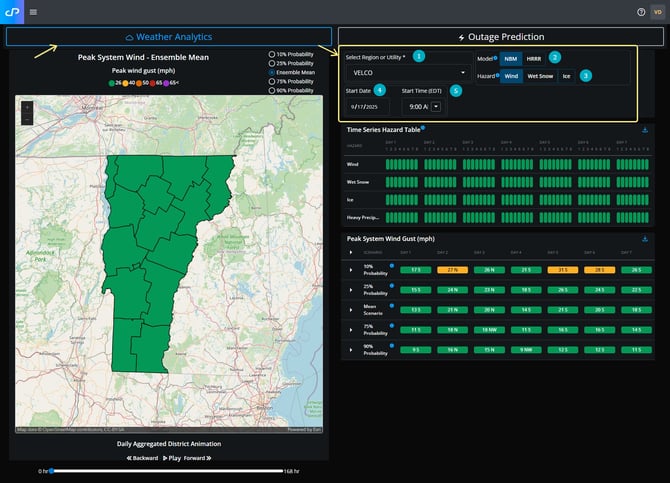Screen dimensions: 670x483
Task: Download the Peak System Wind Gust table
Action: [645, 239]
